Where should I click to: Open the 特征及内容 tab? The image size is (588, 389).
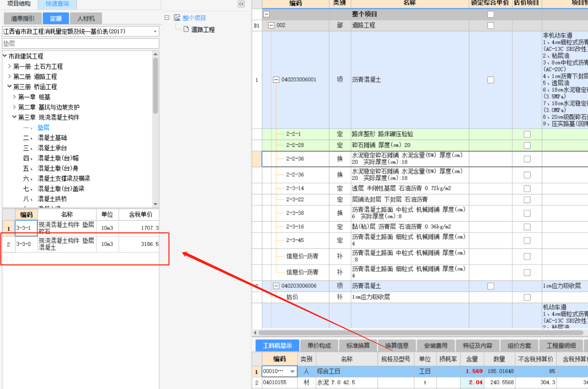pyautogui.click(x=478, y=346)
